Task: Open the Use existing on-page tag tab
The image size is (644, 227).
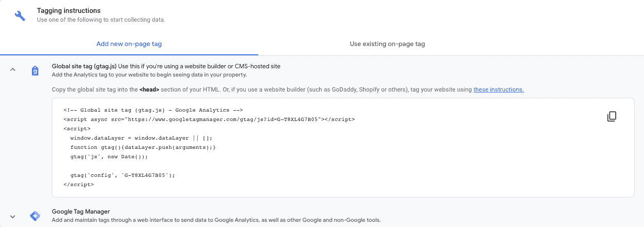Action: click(x=387, y=44)
